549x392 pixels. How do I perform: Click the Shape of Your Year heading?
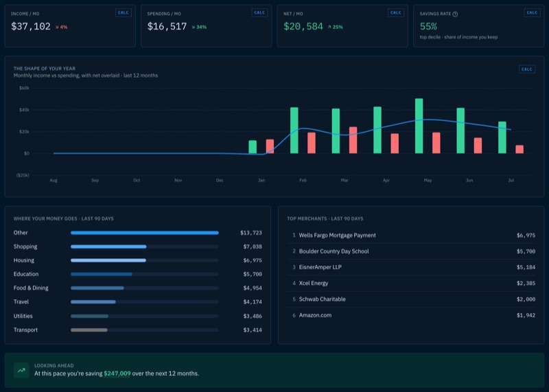point(45,69)
